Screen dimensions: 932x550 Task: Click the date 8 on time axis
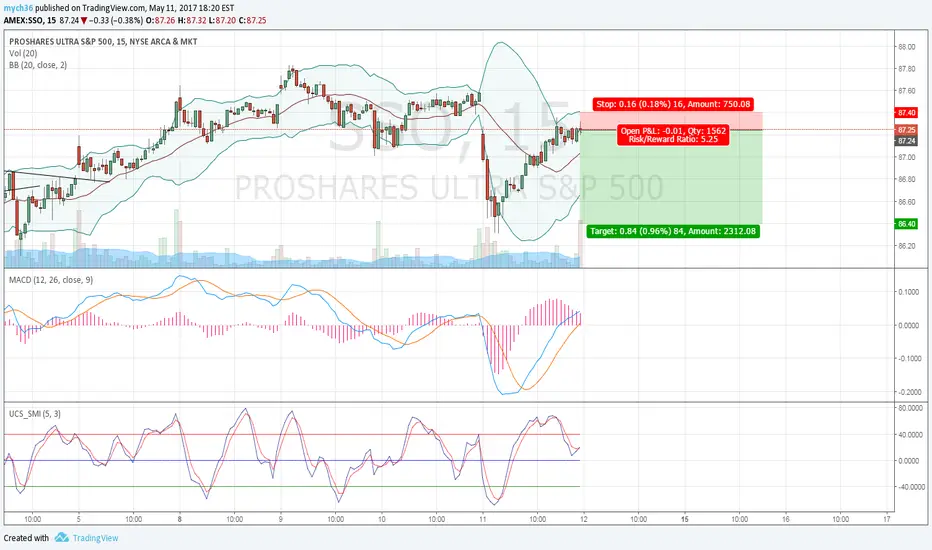(180, 519)
